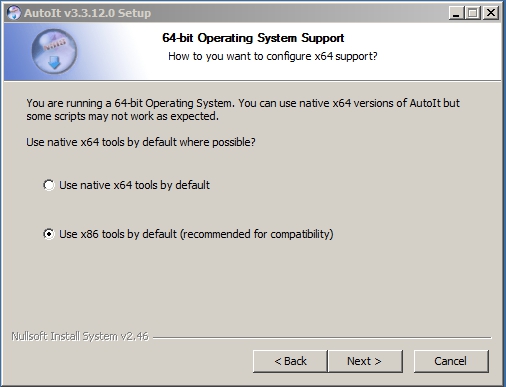The image size is (506, 387).
Task: Click the 'recommended for compatibility' option label
Action: coord(196,234)
